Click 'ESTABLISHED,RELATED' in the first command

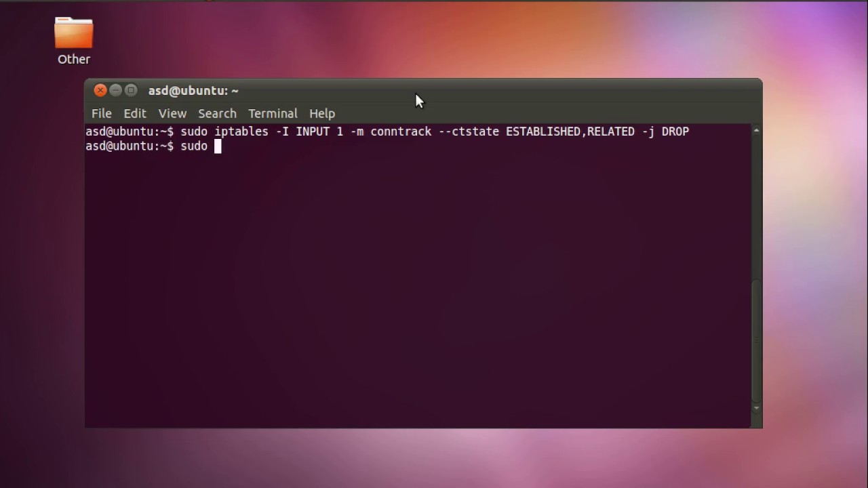tap(570, 131)
